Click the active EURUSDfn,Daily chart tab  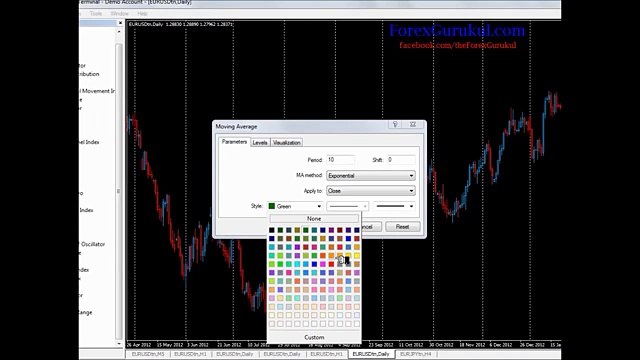(x=371, y=354)
